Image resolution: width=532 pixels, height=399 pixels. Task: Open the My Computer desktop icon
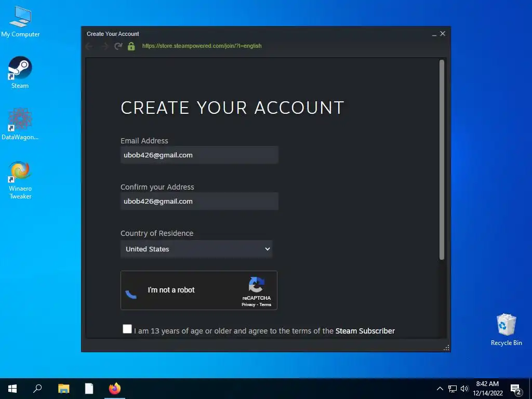tap(20, 22)
